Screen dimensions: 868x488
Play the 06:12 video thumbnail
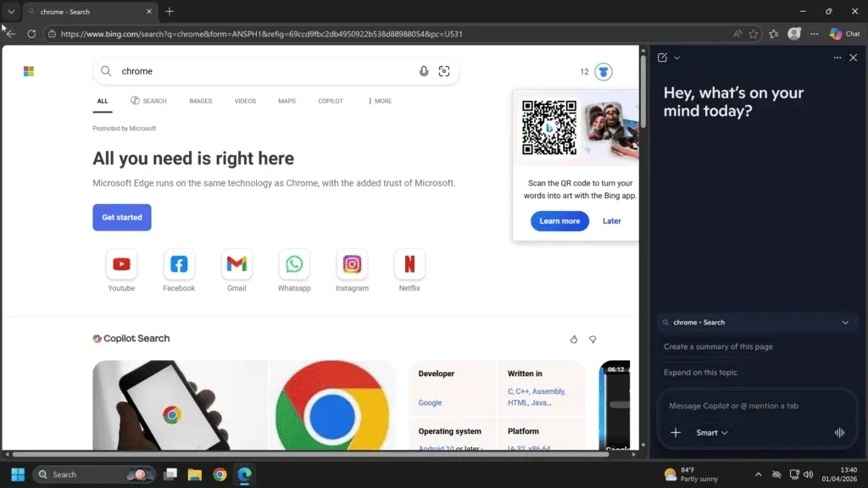click(x=615, y=406)
